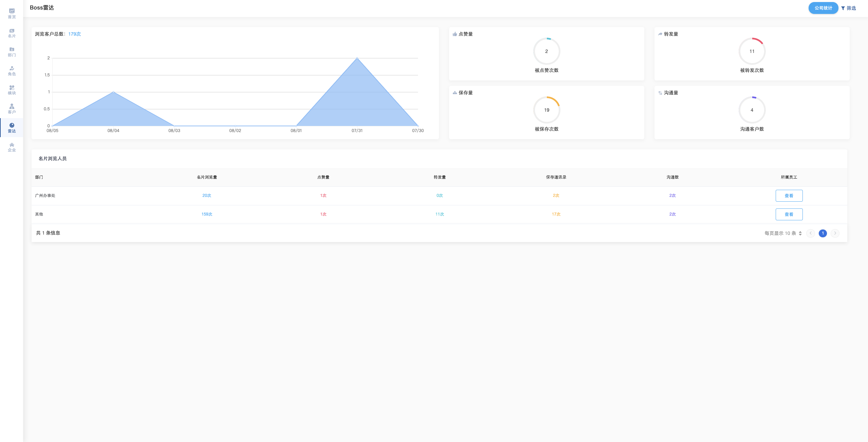Screen dimensions: 868x442
Task: Select the 雷达 radar sidebar item
Action: click(x=12, y=128)
